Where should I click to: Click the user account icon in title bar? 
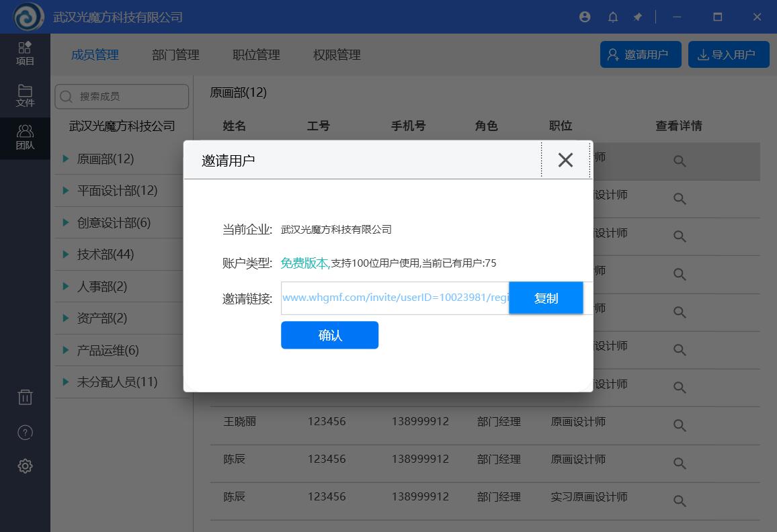coord(585,17)
